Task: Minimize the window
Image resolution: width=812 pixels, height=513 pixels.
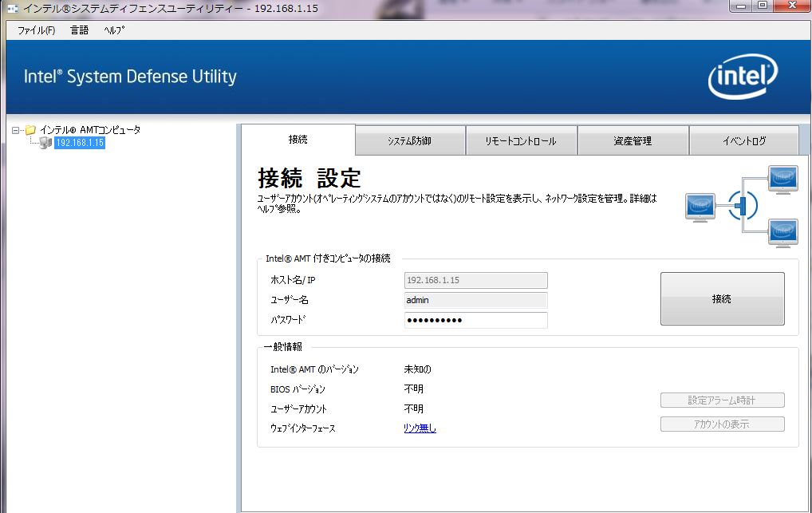Action: 741,6
